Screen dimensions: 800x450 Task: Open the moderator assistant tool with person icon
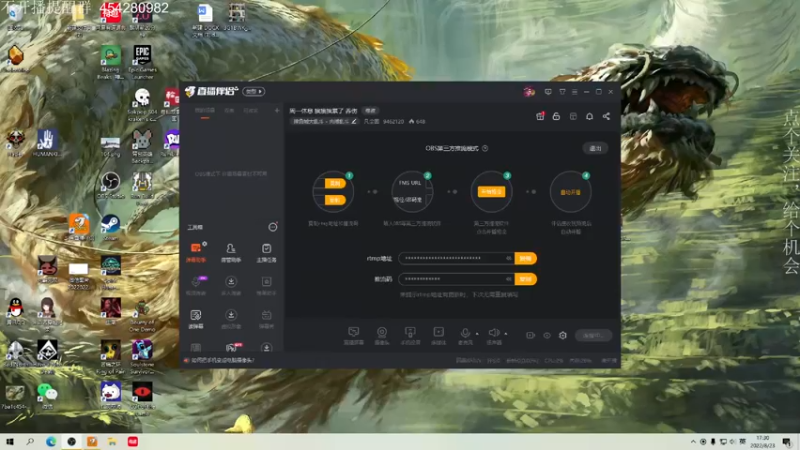pos(231,253)
